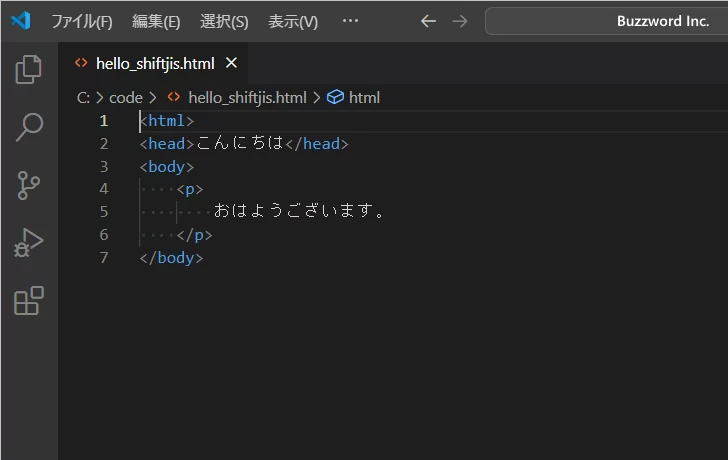Click the closing </p> tag
This screenshot has height=460, width=728.
194,235
